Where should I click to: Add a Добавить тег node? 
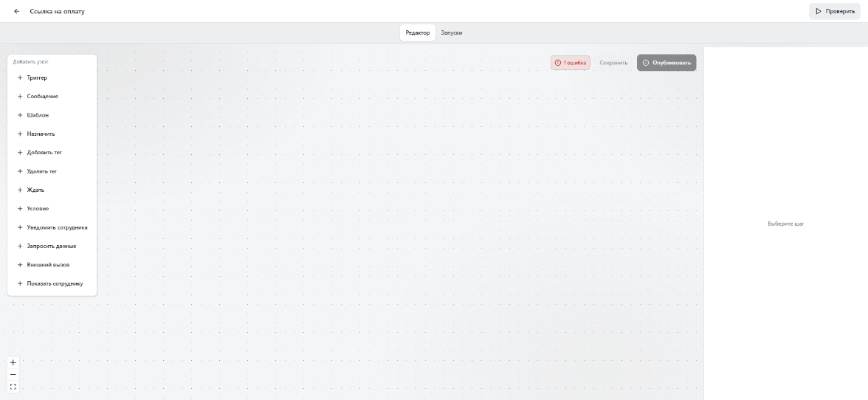[x=52, y=152]
